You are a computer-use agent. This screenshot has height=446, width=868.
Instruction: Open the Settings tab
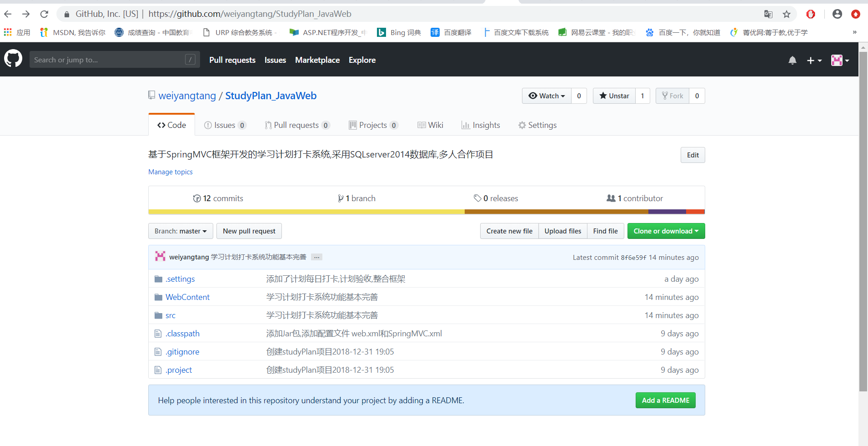click(x=537, y=125)
